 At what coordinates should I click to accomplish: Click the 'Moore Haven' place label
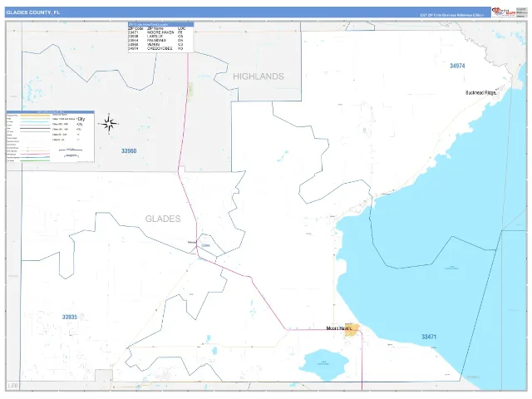point(338,328)
